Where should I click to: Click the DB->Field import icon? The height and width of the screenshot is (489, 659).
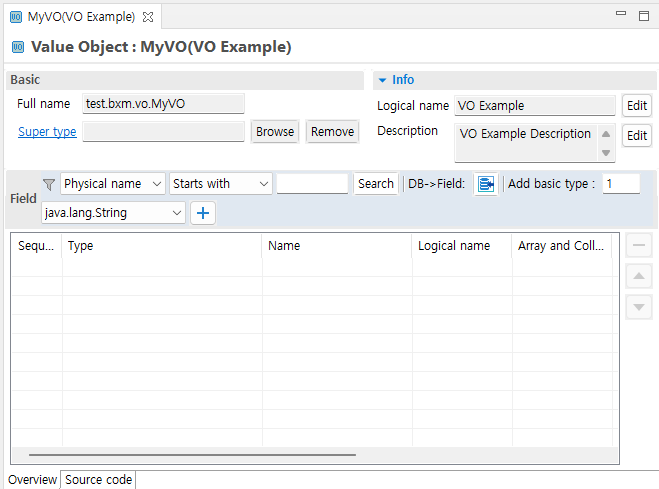485,184
